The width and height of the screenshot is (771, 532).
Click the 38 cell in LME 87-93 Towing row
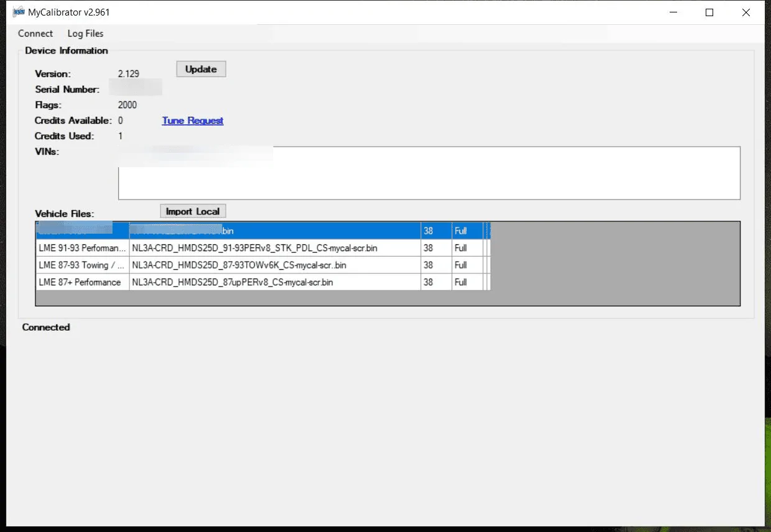pos(436,265)
